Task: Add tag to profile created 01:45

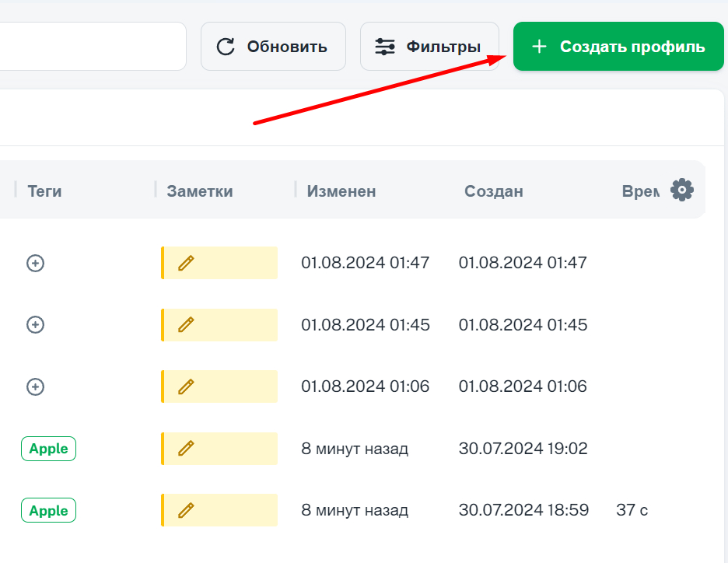Action: point(35,325)
